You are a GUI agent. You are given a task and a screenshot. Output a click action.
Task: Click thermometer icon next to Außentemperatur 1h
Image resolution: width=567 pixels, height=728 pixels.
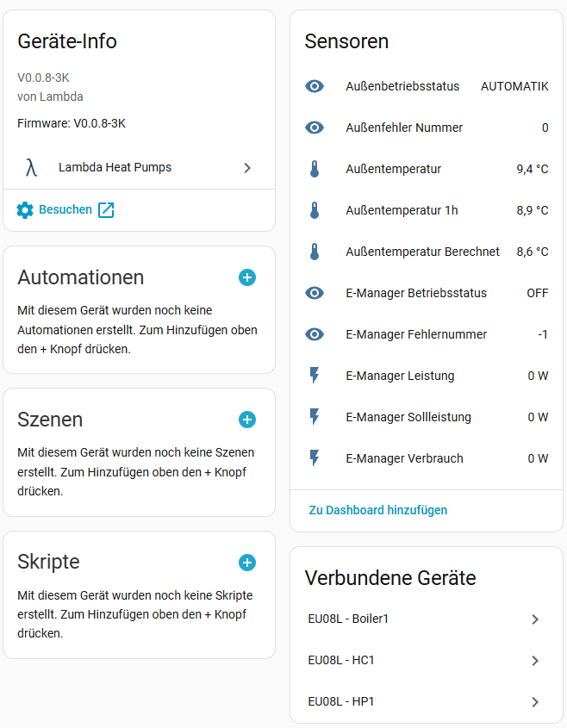(315, 210)
